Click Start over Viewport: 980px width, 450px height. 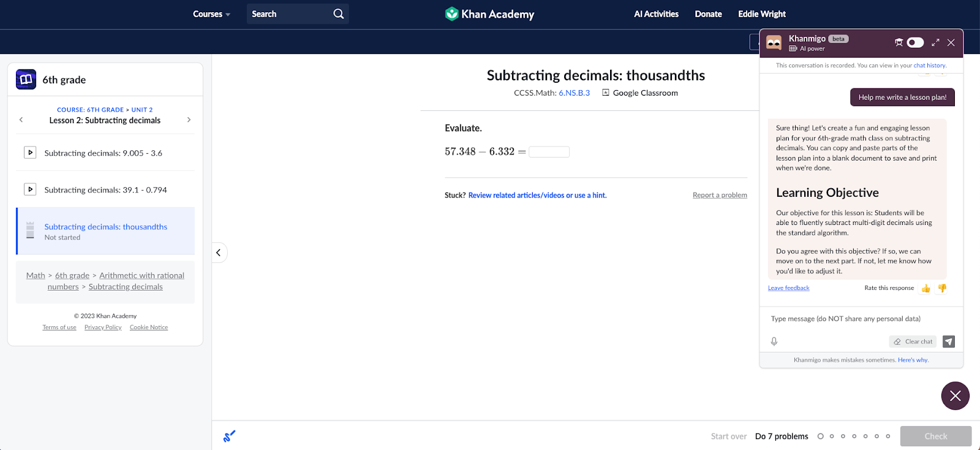729,437
